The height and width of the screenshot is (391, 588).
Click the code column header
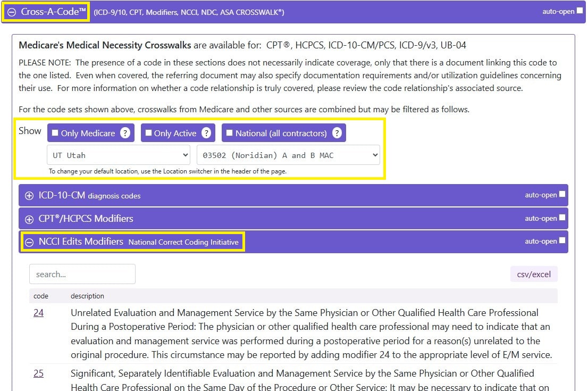[x=41, y=296]
